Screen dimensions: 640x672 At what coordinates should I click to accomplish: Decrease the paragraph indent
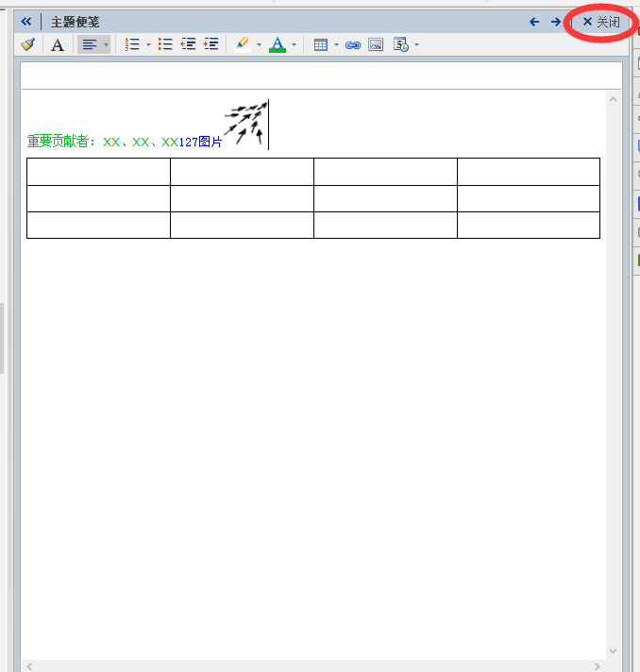[188, 44]
